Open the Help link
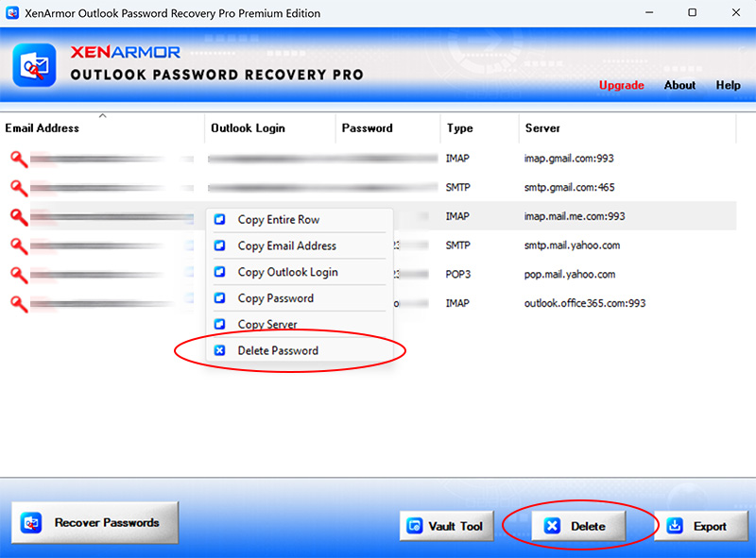Image resolution: width=756 pixels, height=558 pixels. [x=728, y=85]
